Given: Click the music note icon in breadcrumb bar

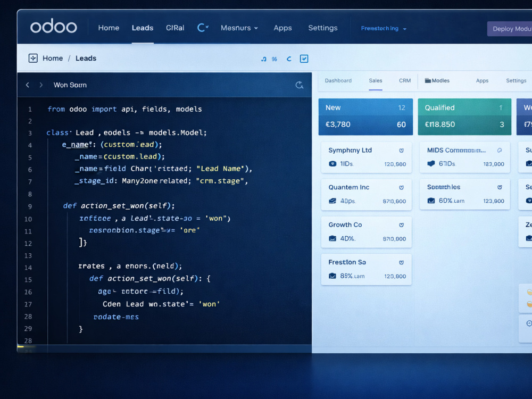Looking at the screenshot, I should [264, 59].
